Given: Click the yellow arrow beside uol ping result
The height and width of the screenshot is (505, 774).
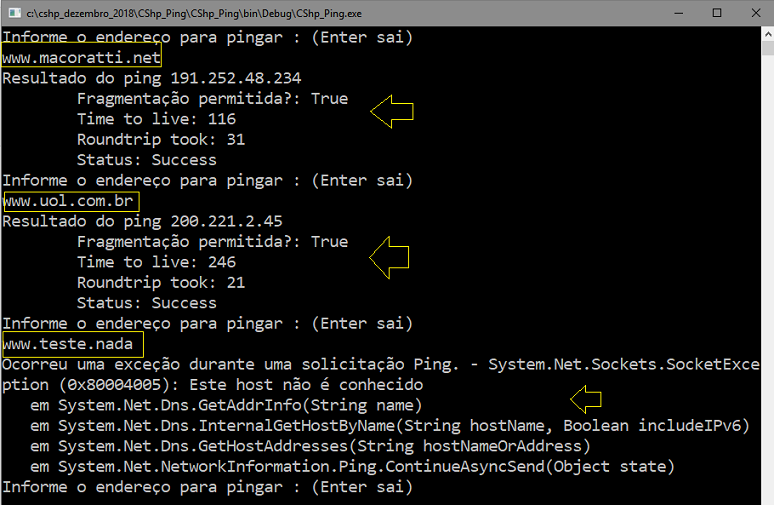Looking at the screenshot, I should point(389,257).
